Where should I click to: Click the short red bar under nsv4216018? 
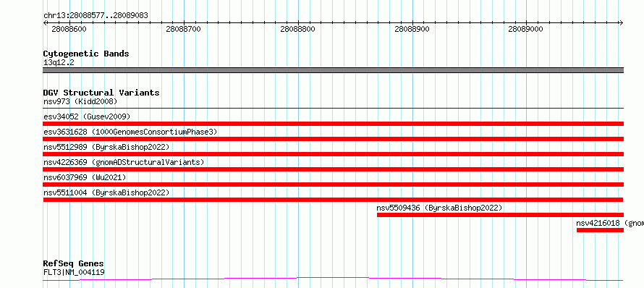600,230
